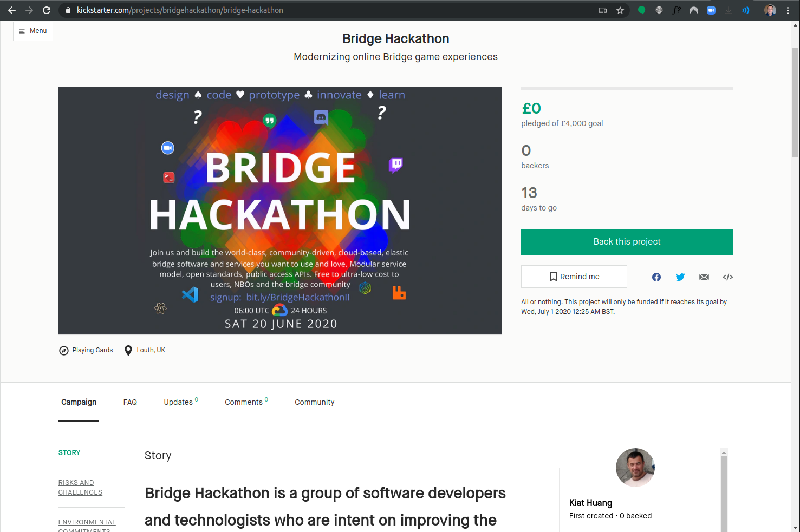Open the blue sound-wave extension icon
This screenshot has width=800, height=532.
pos(746,10)
